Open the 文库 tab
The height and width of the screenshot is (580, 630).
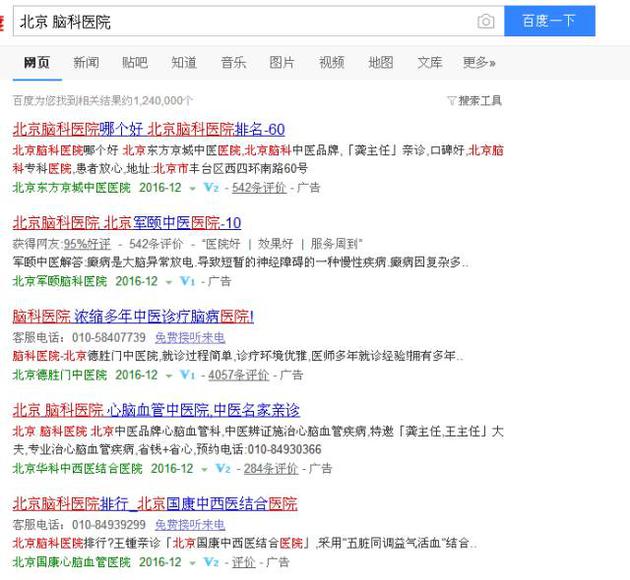430,63
